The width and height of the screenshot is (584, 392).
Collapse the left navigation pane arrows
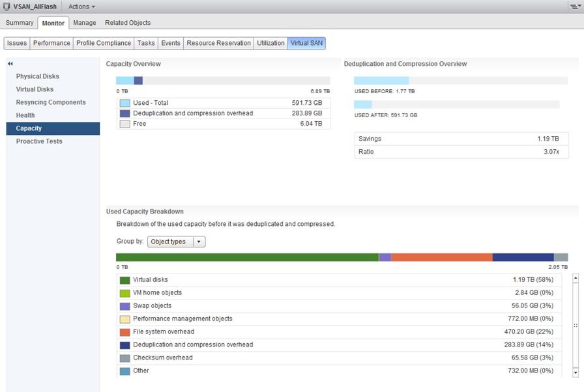10,64
